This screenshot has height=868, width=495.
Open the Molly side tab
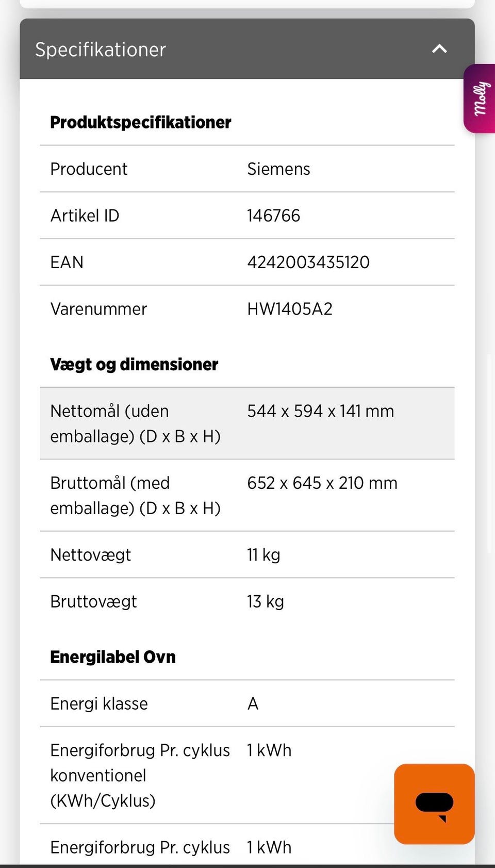(x=480, y=99)
